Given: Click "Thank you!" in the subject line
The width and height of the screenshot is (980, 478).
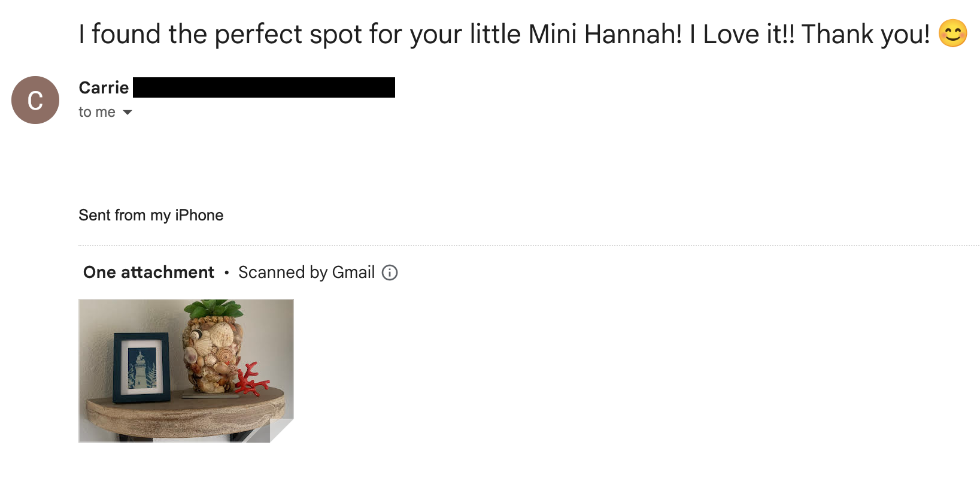Looking at the screenshot, I should [x=865, y=34].
